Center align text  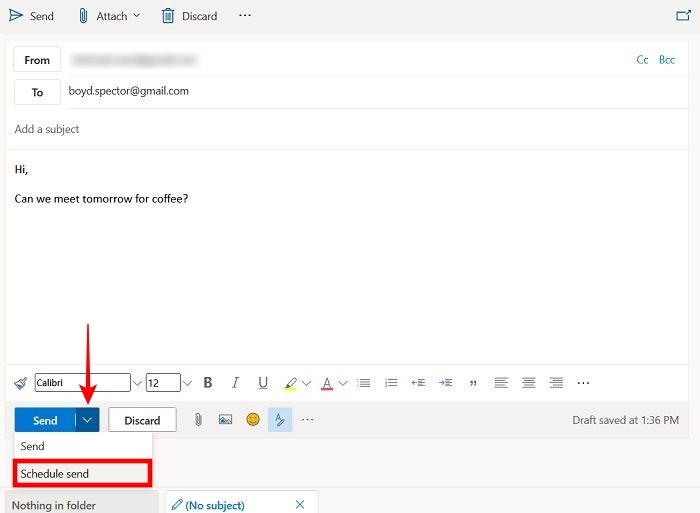529,383
